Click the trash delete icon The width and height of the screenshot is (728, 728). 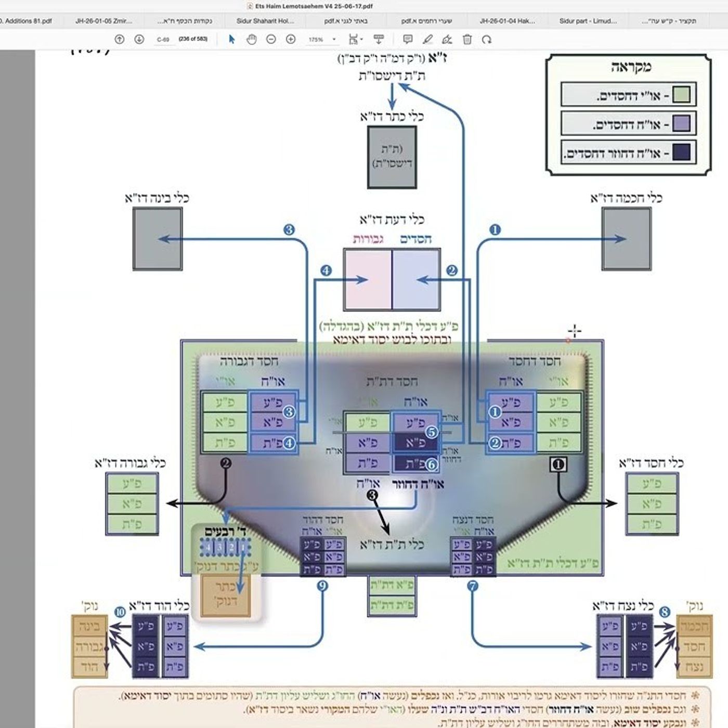point(467,40)
